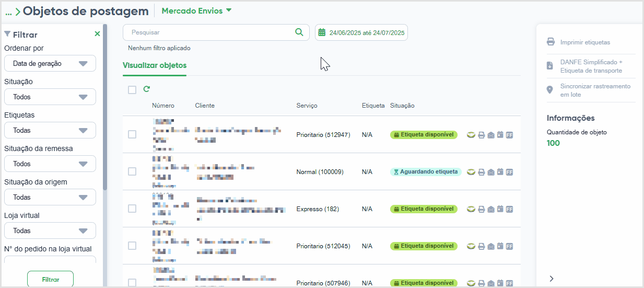The height and width of the screenshot is (288, 644).
Task: Refresh the objects list with the green reload icon
Action: tap(147, 89)
